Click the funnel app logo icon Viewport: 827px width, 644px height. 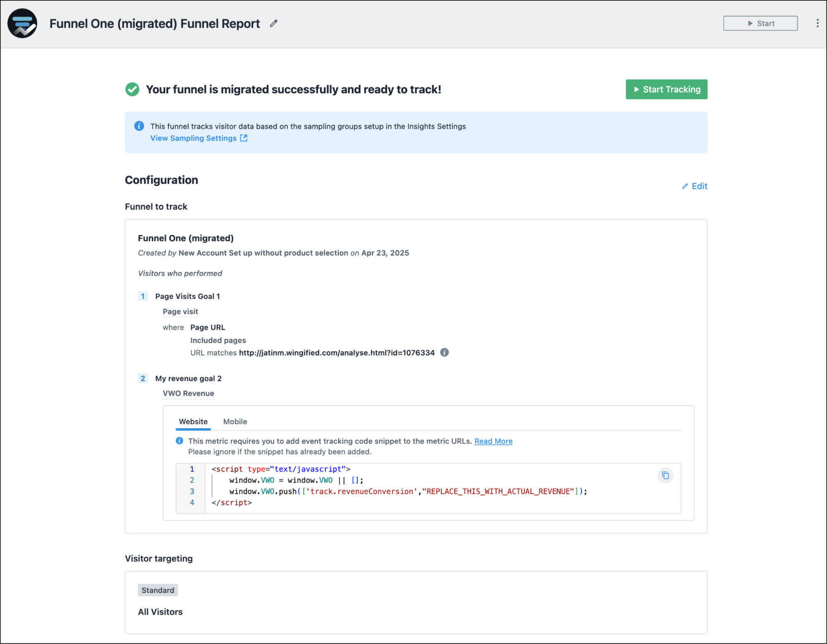(x=22, y=23)
